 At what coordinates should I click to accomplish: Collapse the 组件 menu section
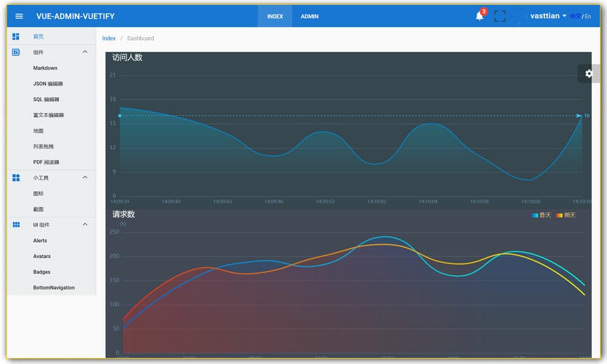tap(84, 52)
